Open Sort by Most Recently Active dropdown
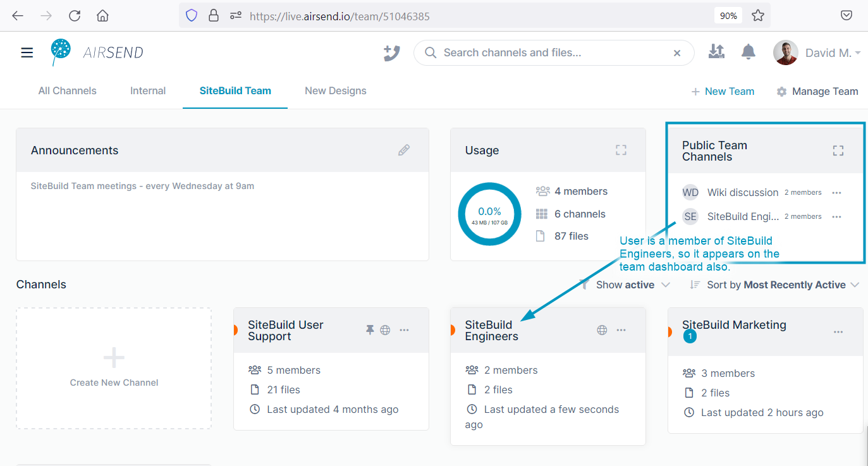Image resolution: width=868 pixels, height=466 pixels. [x=774, y=285]
